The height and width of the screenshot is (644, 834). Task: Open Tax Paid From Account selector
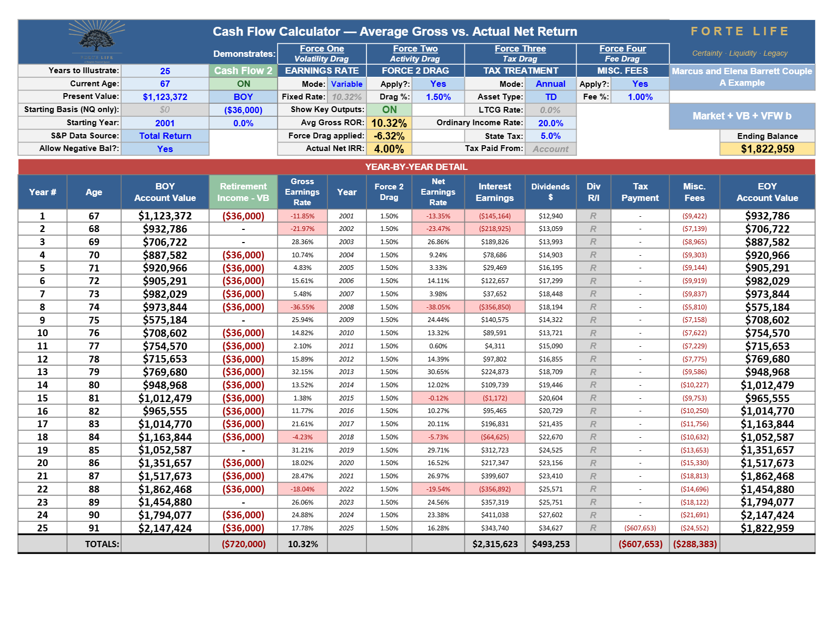point(551,149)
